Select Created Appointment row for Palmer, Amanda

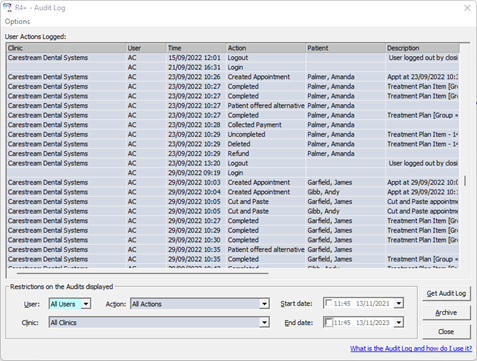coord(233,77)
